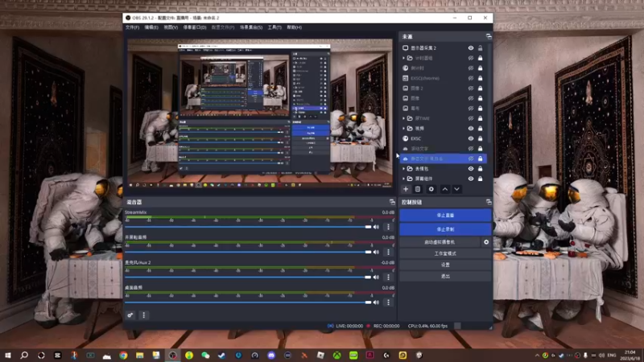Open the Edit(E) menu

click(151, 27)
